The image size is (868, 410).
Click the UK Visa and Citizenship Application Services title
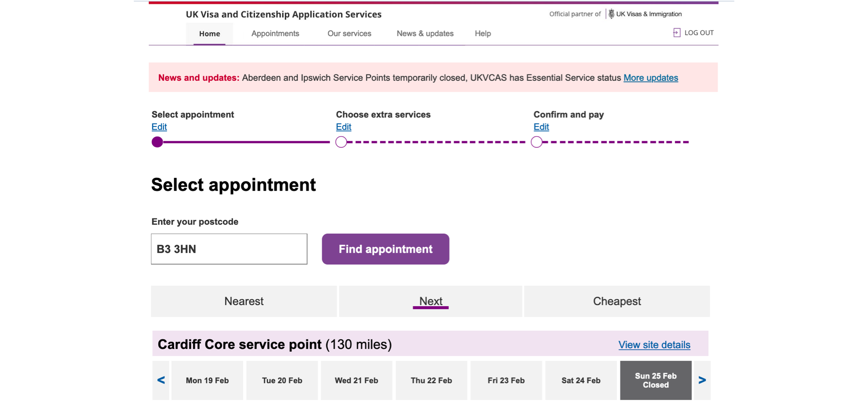pos(283,14)
